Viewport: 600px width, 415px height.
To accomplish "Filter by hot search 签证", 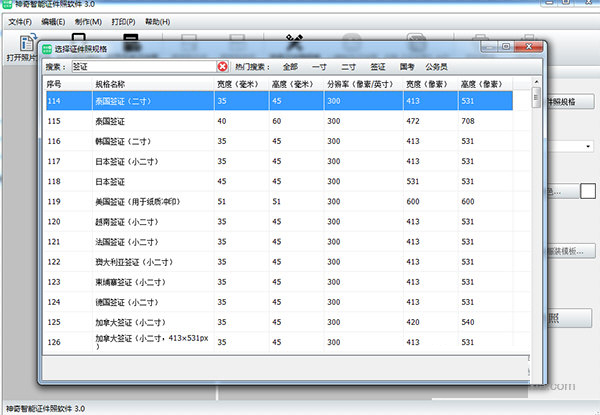I will (378, 67).
